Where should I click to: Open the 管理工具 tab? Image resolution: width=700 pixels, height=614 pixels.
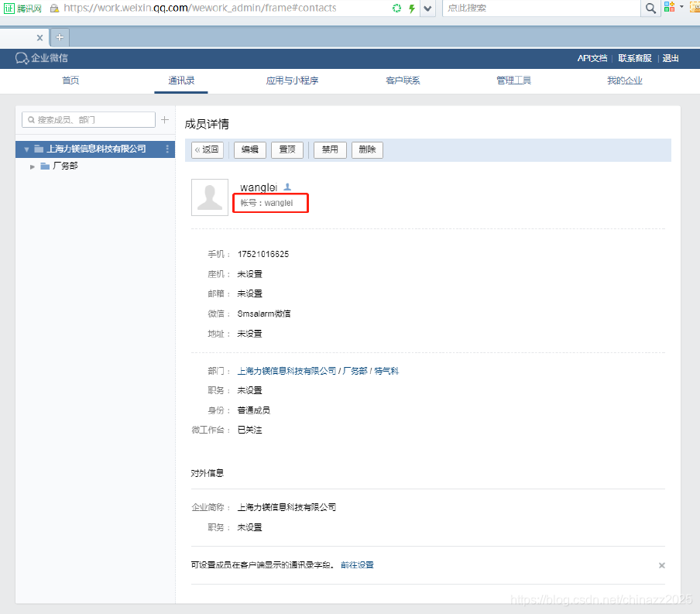pos(513,81)
